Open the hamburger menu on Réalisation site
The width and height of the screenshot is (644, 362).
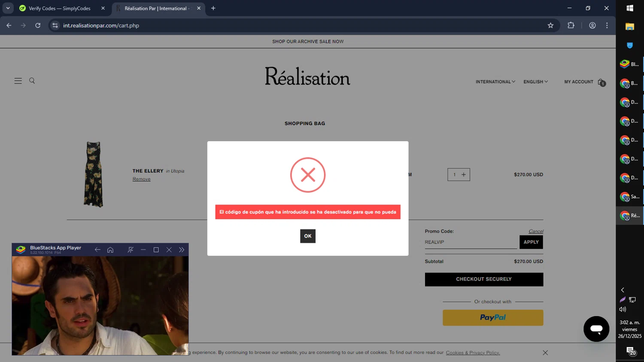(18, 81)
